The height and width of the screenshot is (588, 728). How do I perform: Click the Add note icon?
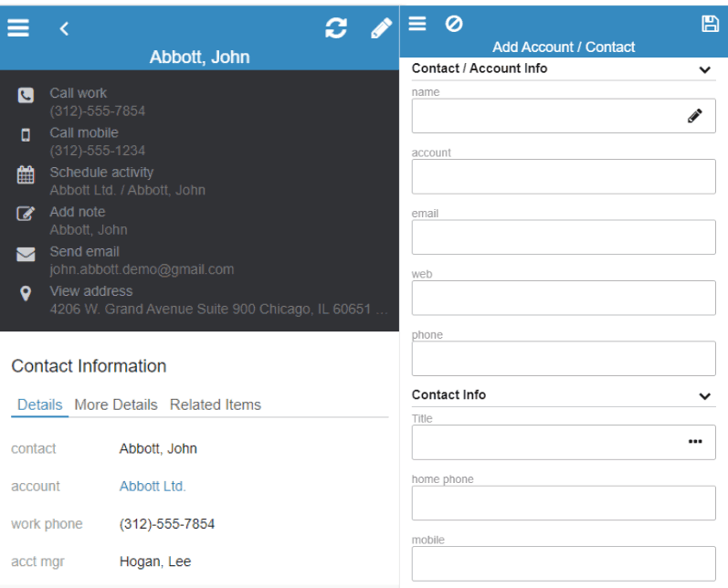click(26, 214)
